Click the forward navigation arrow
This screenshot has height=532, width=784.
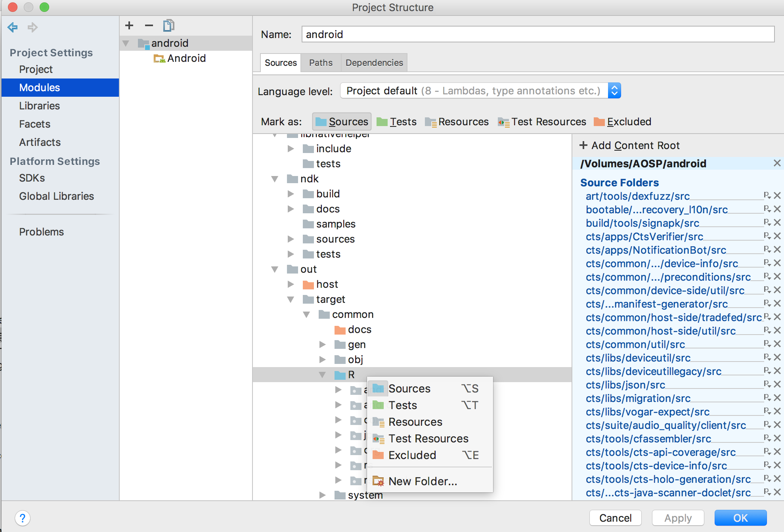click(33, 27)
